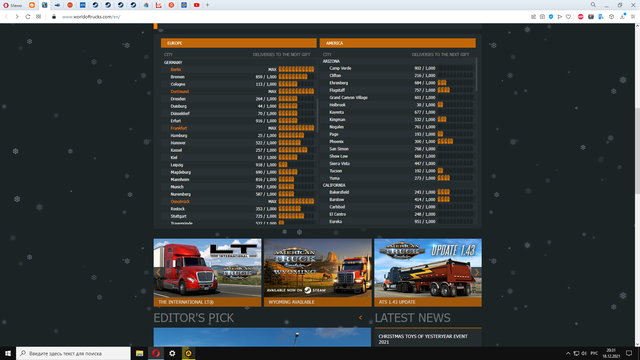Screen dimensions: 640x360
Task: Click the ATS 1.43 Update banner
Action: pos(428,273)
